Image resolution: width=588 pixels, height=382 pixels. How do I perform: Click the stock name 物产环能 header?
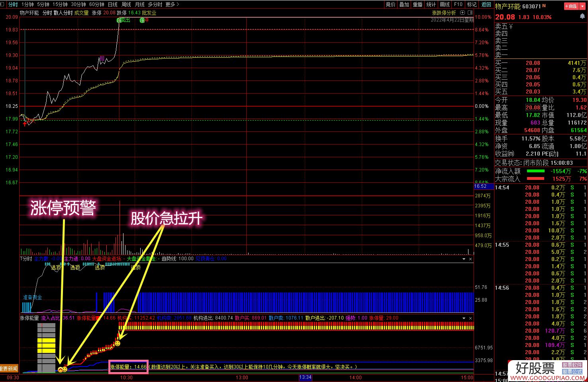click(508, 6)
